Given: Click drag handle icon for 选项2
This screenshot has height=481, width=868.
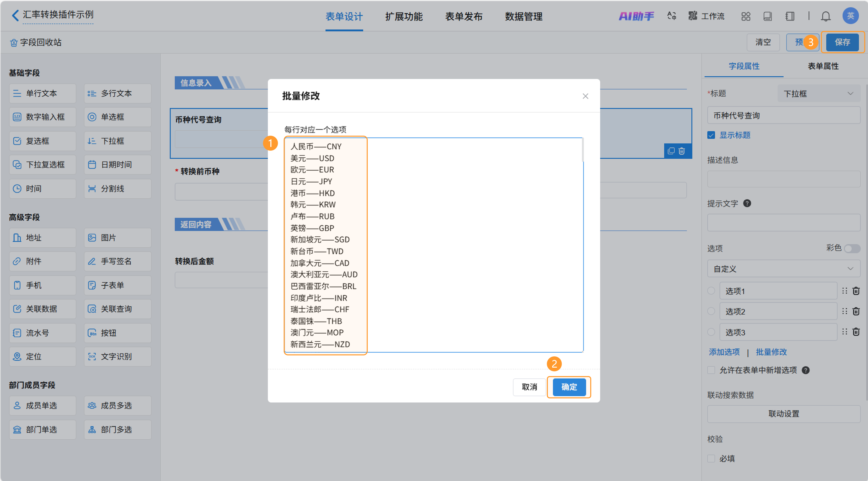Looking at the screenshot, I should [x=844, y=311].
